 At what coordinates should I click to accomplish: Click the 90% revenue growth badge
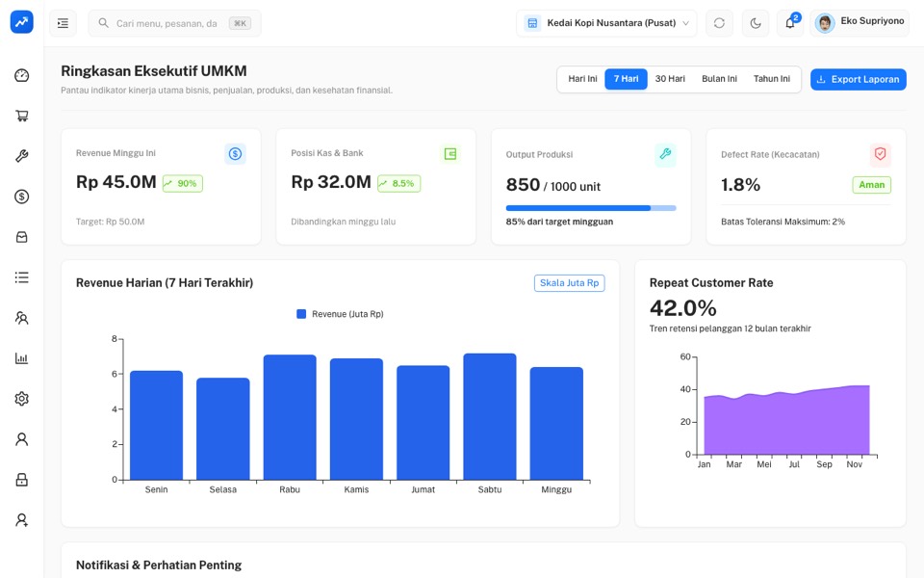click(x=183, y=183)
